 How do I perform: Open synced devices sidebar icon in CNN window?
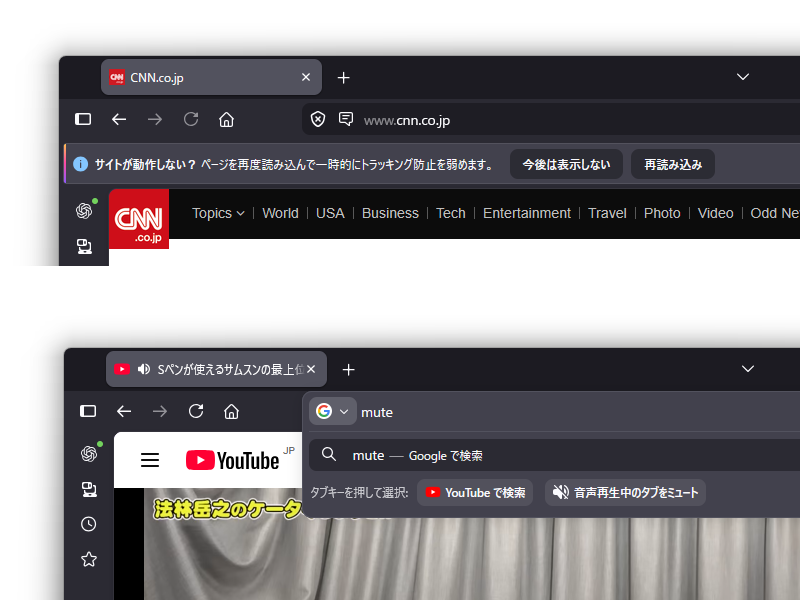tap(84, 246)
